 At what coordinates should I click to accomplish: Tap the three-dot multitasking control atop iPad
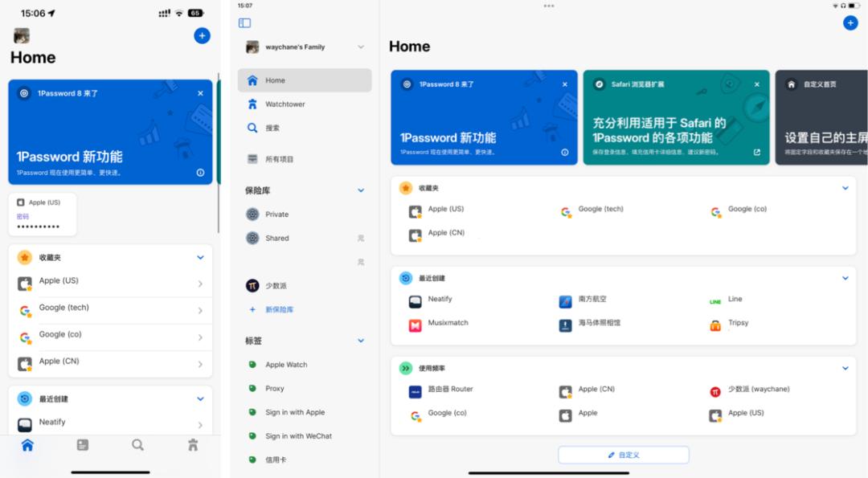coord(549,6)
